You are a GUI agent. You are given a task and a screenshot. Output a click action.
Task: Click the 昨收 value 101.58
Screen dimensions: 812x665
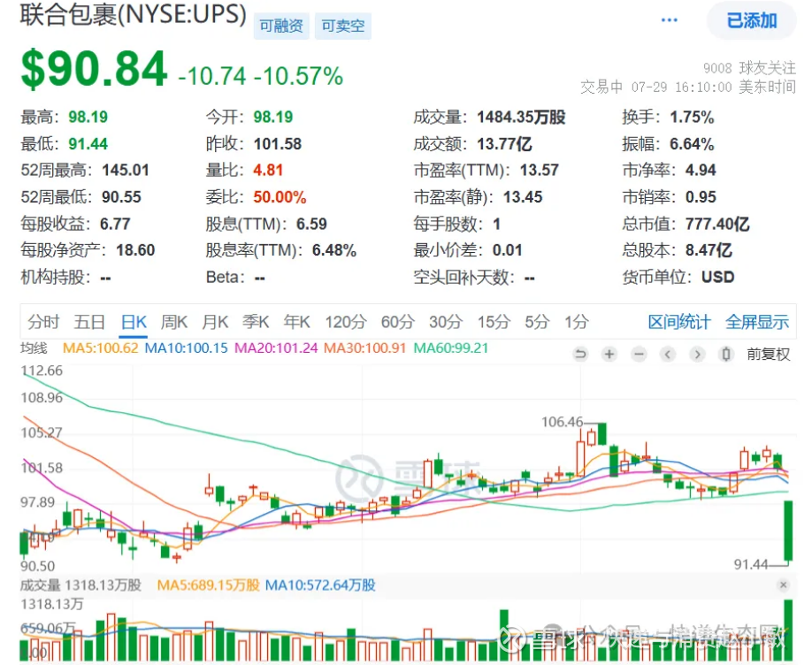(x=278, y=144)
